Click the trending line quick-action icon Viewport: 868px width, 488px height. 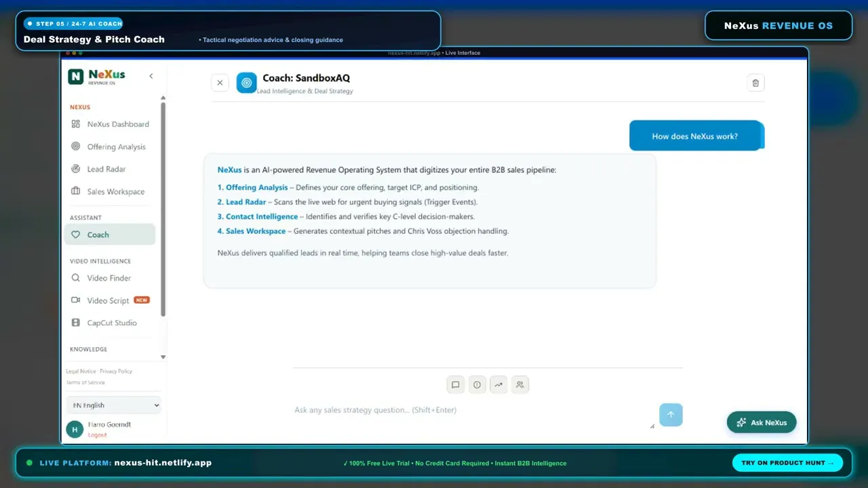pyautogui.click(x=498, y=385)
